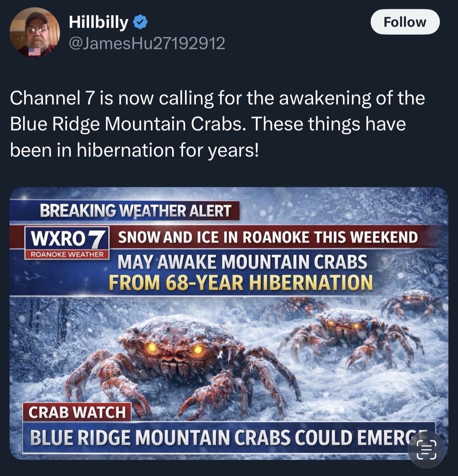Viewport: 458px width, 476px height.
Task: Tap the blue verified checkmark badge
Action: click(x=140, y=23)
